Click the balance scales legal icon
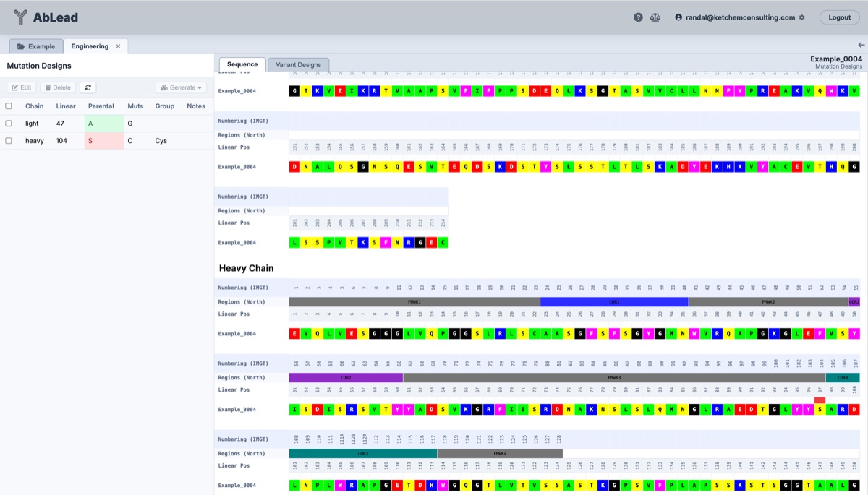 [655, 17]
